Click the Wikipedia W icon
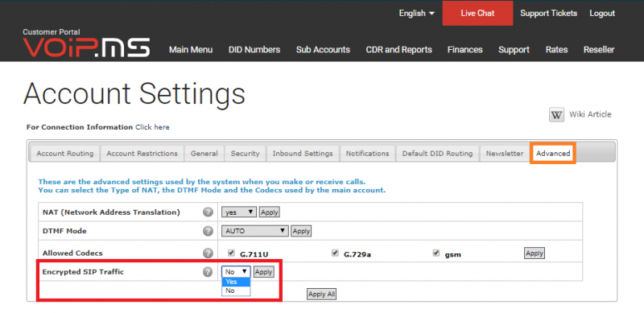The width and height of the screenshot is (644, 313). click(556, 114)
